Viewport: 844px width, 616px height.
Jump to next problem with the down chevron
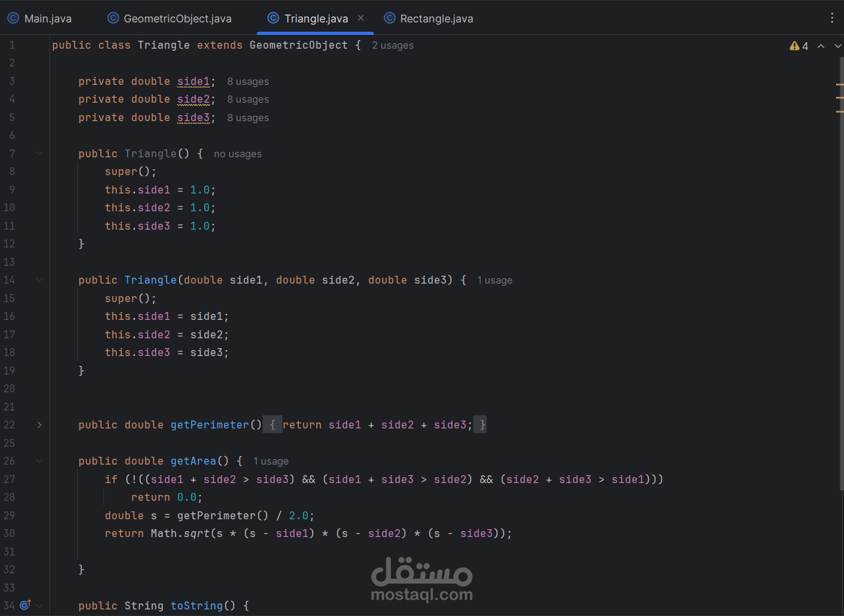837,45
